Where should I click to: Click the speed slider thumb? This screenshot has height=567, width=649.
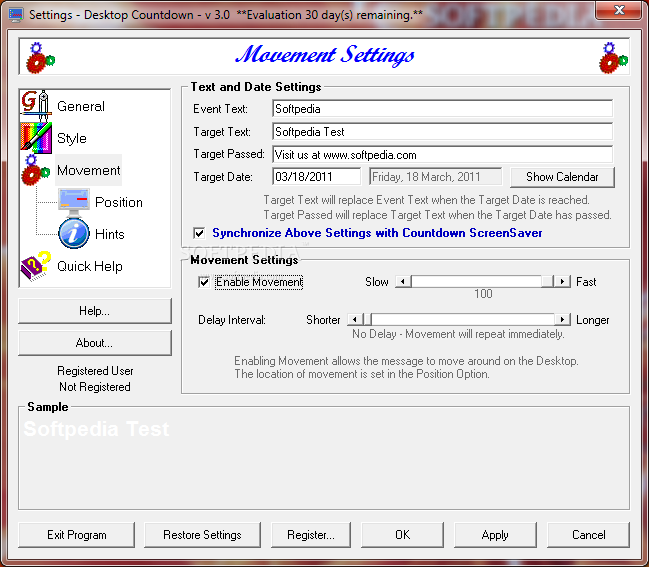(547, 282)
